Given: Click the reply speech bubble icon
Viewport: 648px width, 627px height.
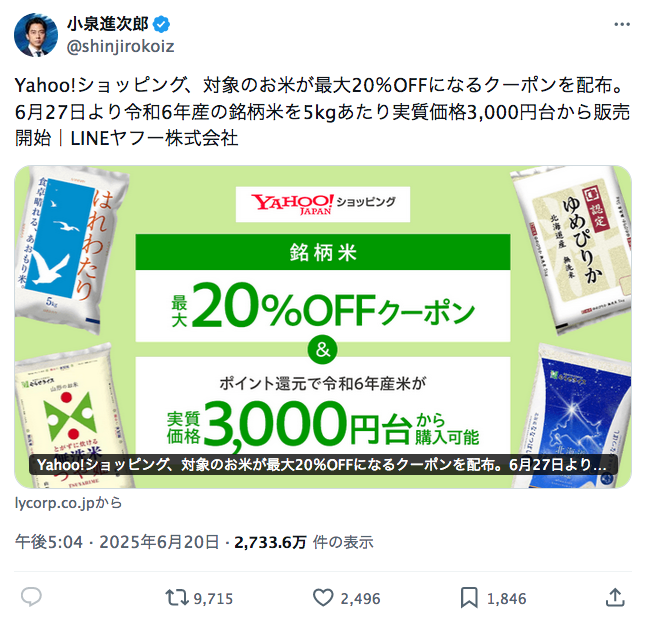Looking at the screenshot, I should pos(31,597).
